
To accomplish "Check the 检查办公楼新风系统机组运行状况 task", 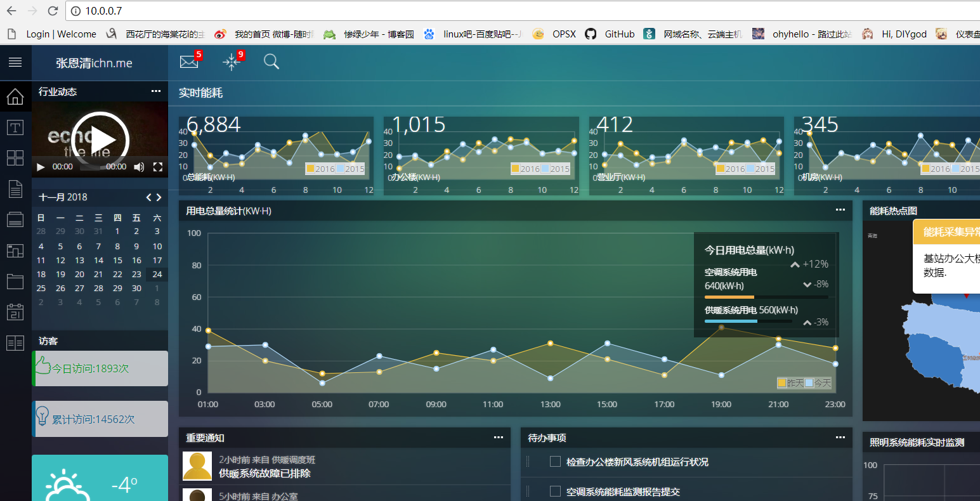I will (x=554, y=462).
